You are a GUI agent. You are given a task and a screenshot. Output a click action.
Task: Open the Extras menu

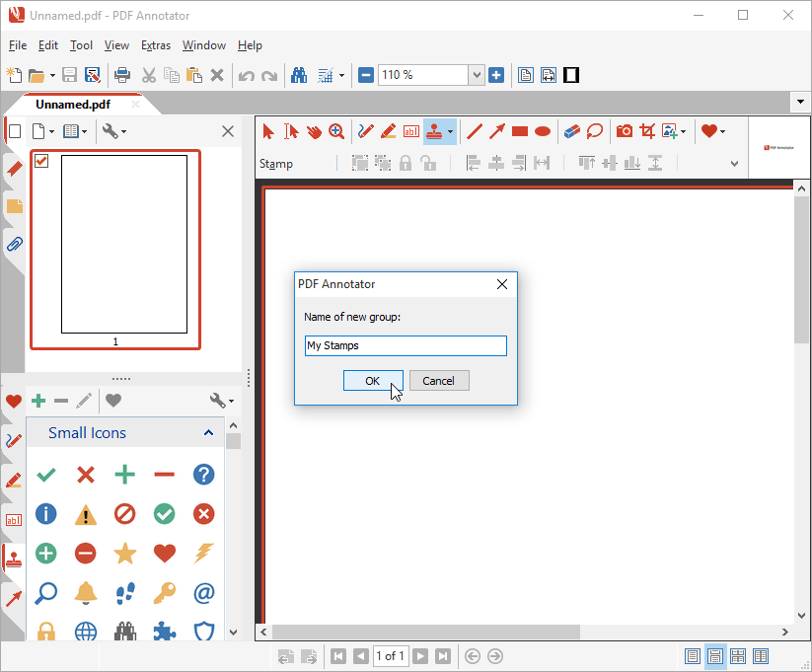(155, 45)
